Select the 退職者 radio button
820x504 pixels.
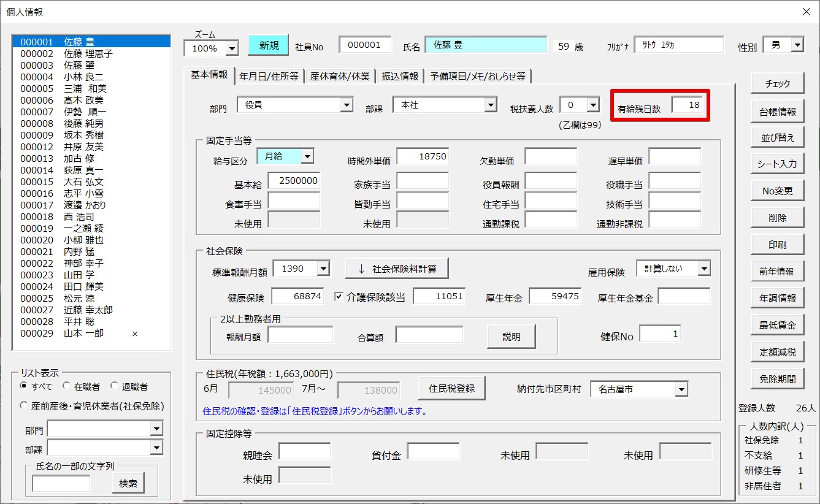[x=114, y=386]
